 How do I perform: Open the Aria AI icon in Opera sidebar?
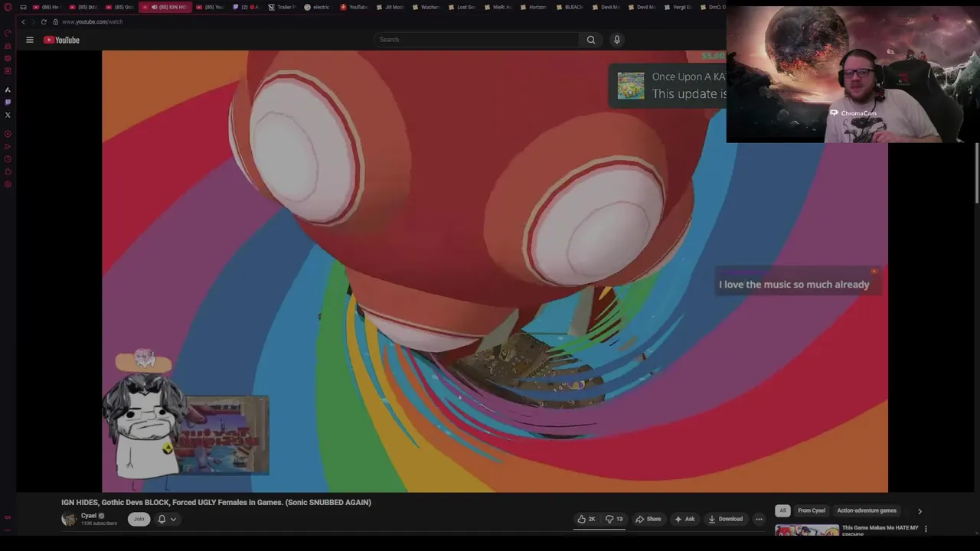click(x=8, y=90)
